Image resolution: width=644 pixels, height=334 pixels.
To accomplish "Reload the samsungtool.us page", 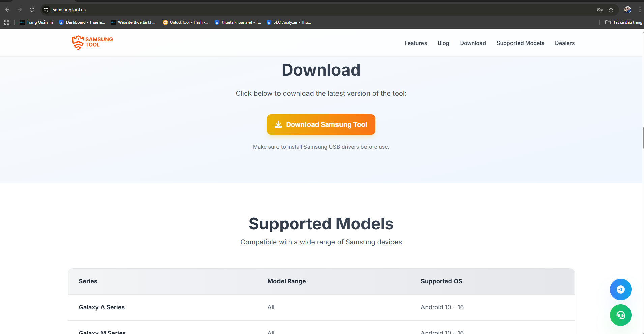I will [x=32, y=10].
